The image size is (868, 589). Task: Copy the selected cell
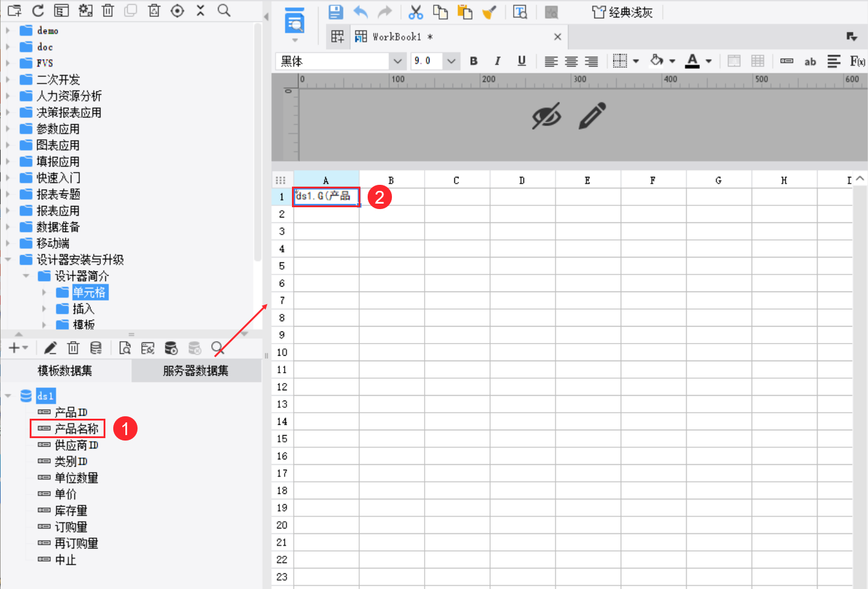click(440, 12)
